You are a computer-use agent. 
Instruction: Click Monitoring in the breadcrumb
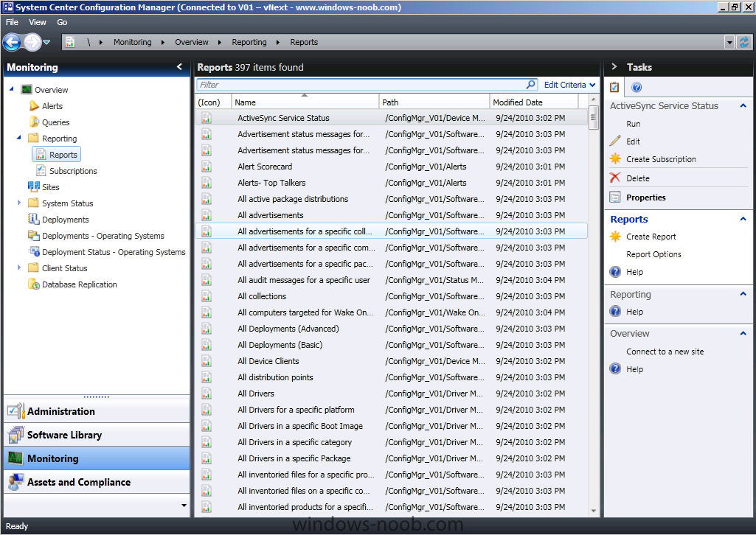click(x=133, y=43)
